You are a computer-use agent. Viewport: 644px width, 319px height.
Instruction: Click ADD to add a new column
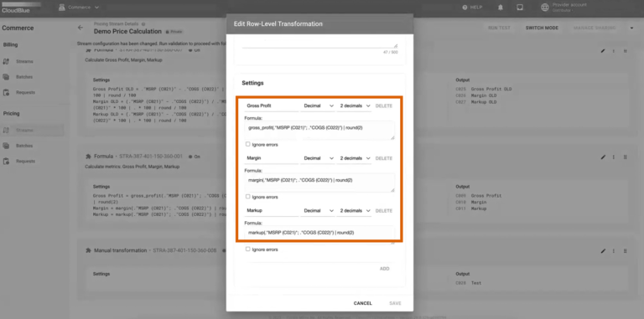tap(384, 269)
